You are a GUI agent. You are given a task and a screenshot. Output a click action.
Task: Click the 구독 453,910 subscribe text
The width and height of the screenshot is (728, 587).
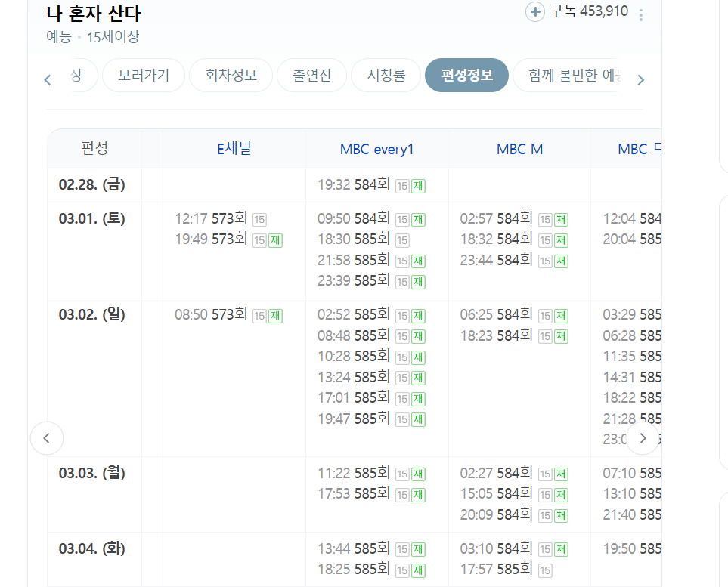click(x=589, y=11)
